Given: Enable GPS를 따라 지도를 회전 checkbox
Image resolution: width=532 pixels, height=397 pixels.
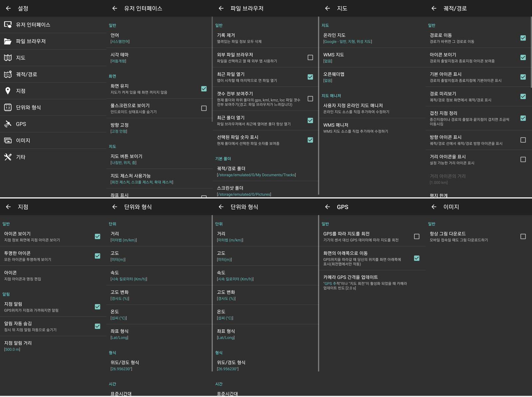Looking at the screenshot, I should (x=417, y=237).
